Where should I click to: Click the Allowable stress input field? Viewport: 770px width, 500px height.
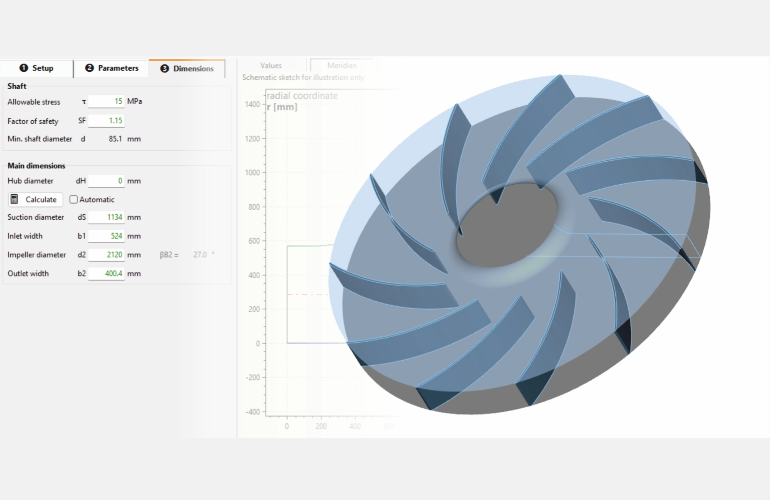pyautogui.click(x=106, y=101)
